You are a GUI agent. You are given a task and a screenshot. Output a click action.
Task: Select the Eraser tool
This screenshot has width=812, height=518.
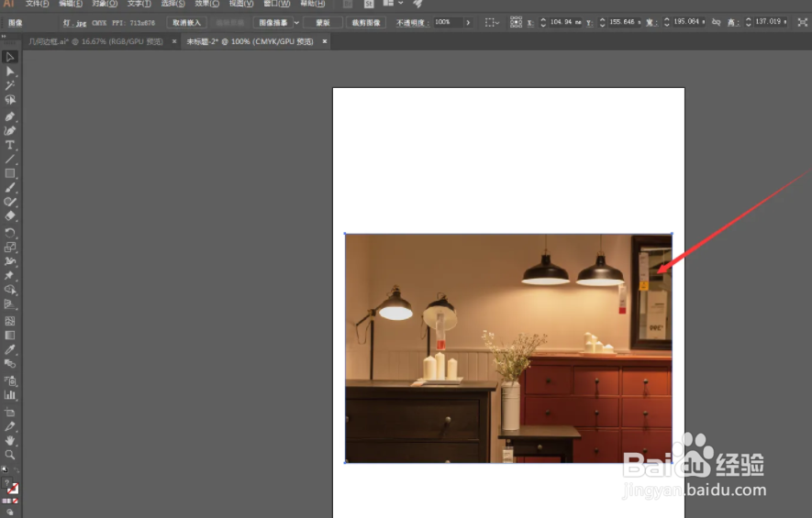point(10,215)
